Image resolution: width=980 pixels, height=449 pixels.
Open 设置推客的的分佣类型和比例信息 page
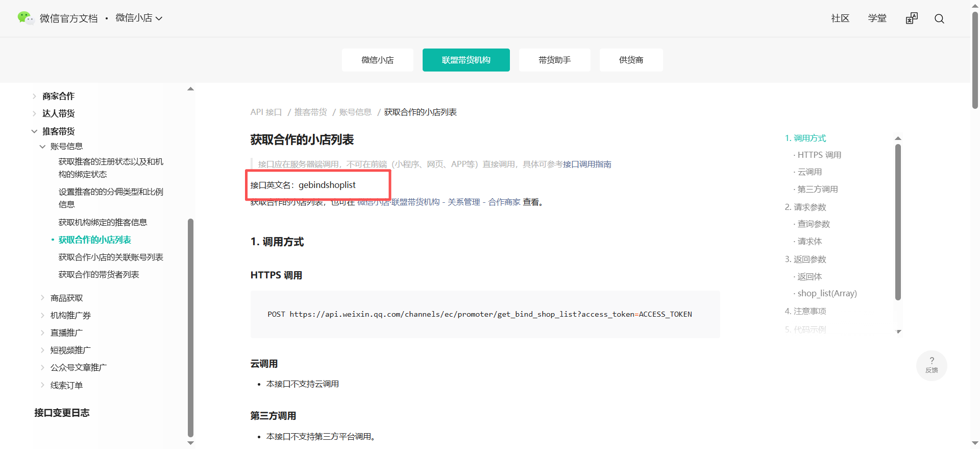click(111, 198)
